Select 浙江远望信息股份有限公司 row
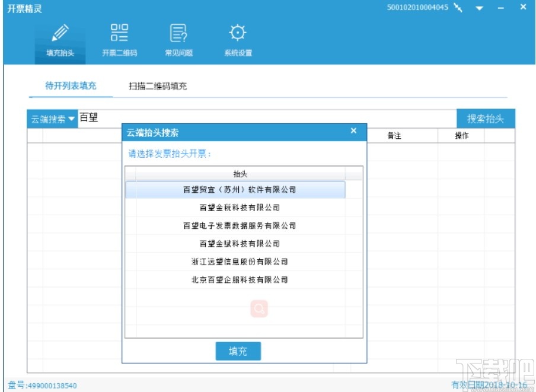The image size is (536, 392). pos(235,262)
